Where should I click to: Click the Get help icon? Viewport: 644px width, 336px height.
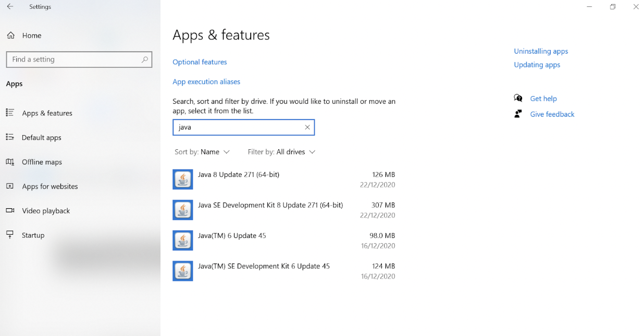click(518, 98)
